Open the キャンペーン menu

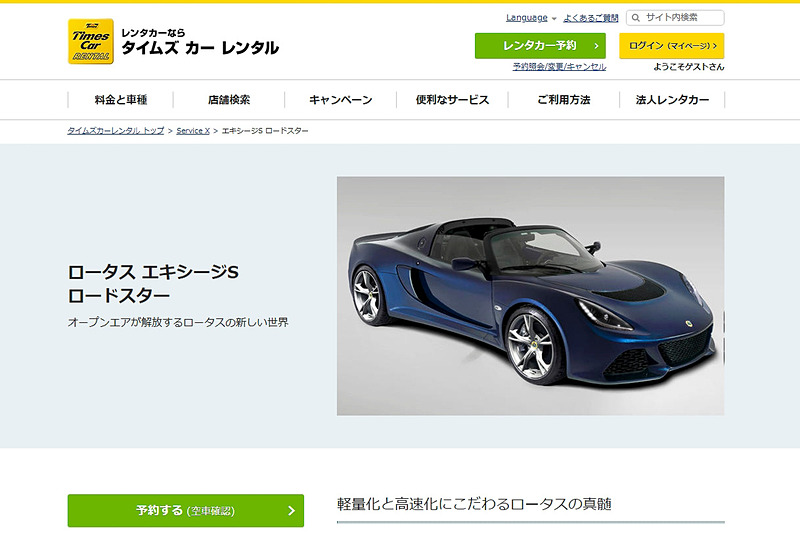pyautogui.click(x=340, y=100)
